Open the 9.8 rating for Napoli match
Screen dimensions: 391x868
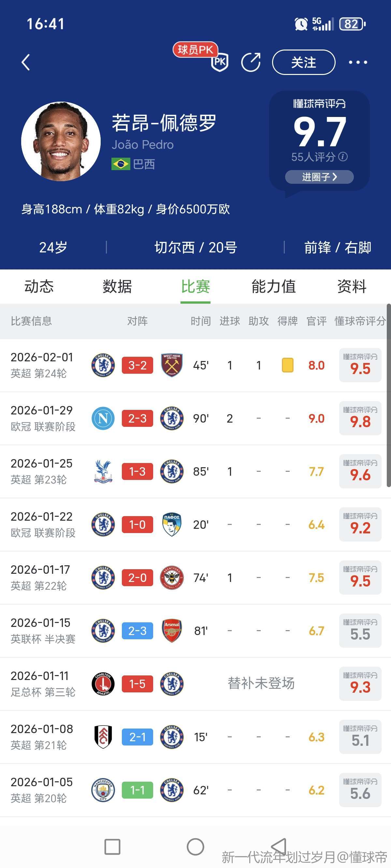360,418
